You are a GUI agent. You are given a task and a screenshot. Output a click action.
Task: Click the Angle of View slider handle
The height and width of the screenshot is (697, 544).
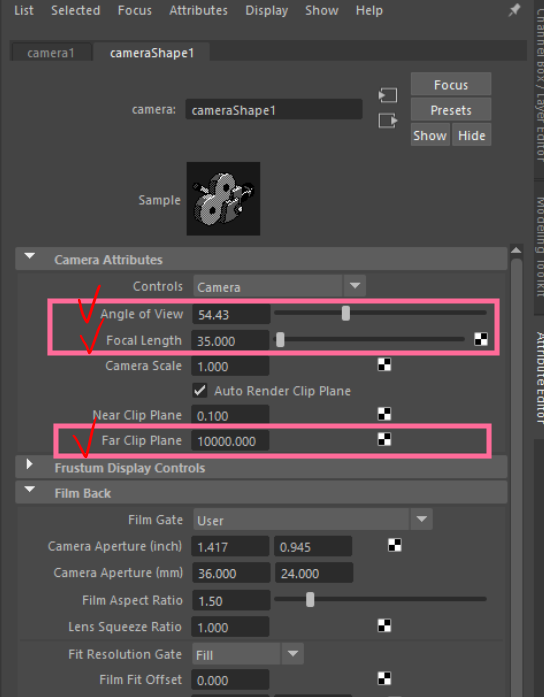[x=345, y=313]
